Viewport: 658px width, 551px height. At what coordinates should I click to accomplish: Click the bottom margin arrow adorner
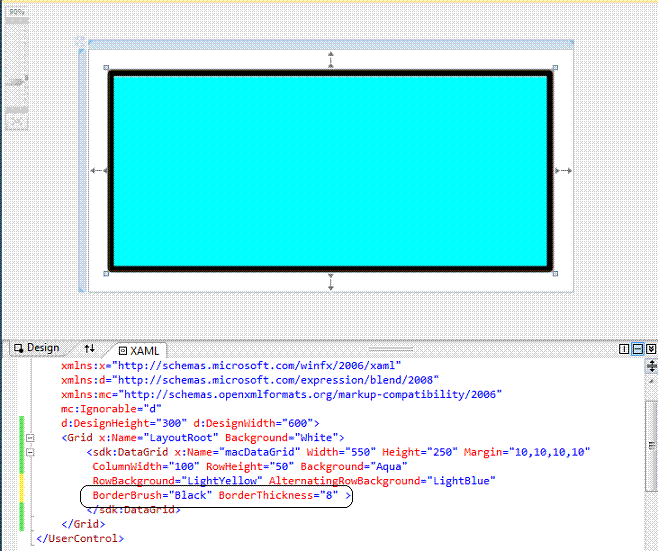tap(331, 282)
